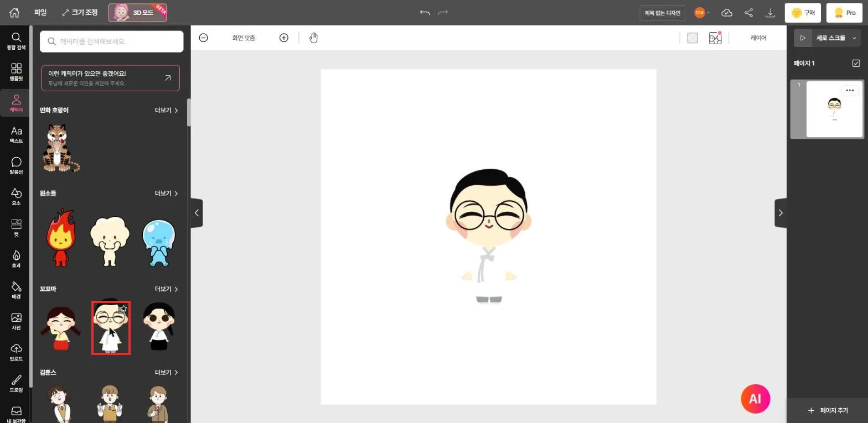Click the cloud save icon
The image size is (868, 423).
tap(727, 12)
